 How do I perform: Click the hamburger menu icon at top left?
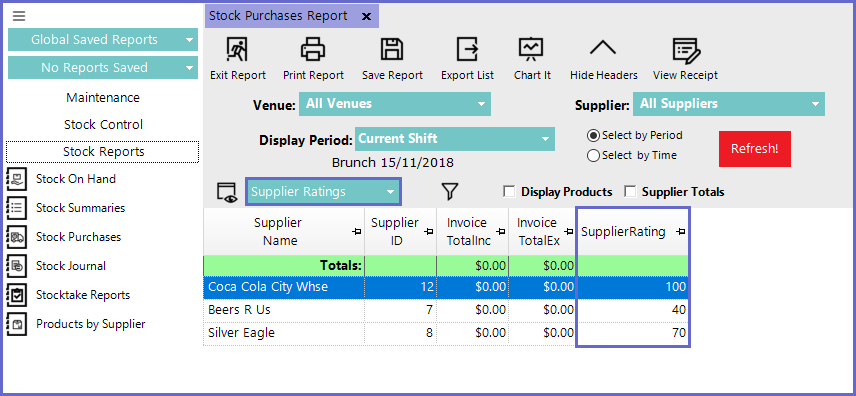(19, 16)
